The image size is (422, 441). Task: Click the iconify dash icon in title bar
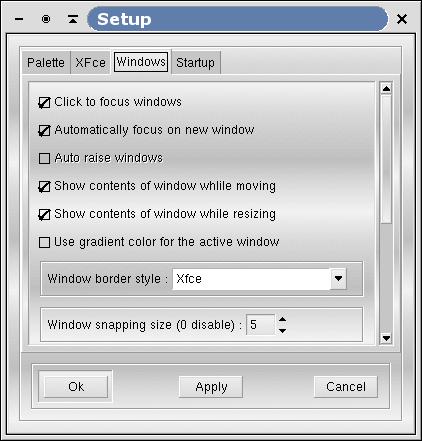pos(19,19)
